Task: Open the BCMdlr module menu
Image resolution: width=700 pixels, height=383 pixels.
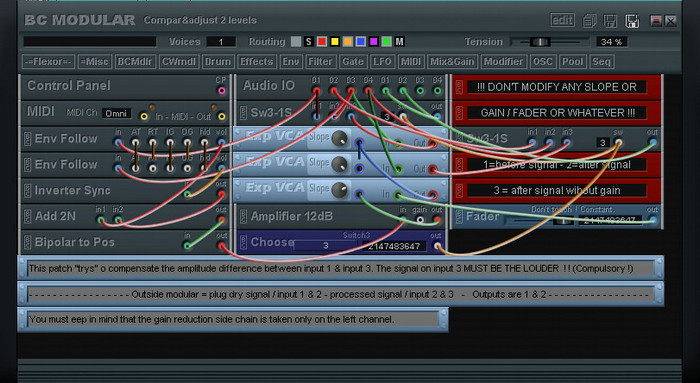Action: [x=135, y=62]
